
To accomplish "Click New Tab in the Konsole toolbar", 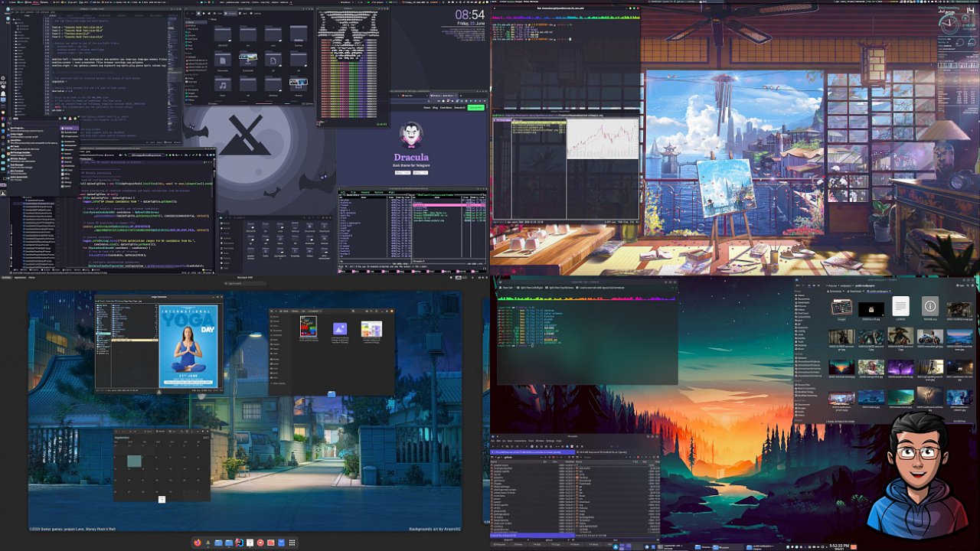I will (x=506, y=288).
